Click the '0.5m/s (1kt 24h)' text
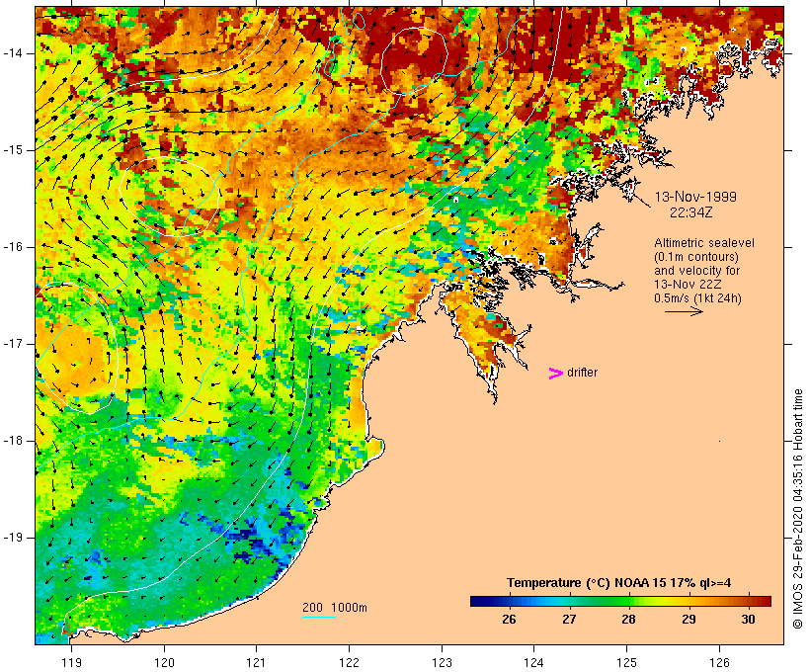Image resolution: width=810 pixels, height=672 pixels. (x=697, y=298)
